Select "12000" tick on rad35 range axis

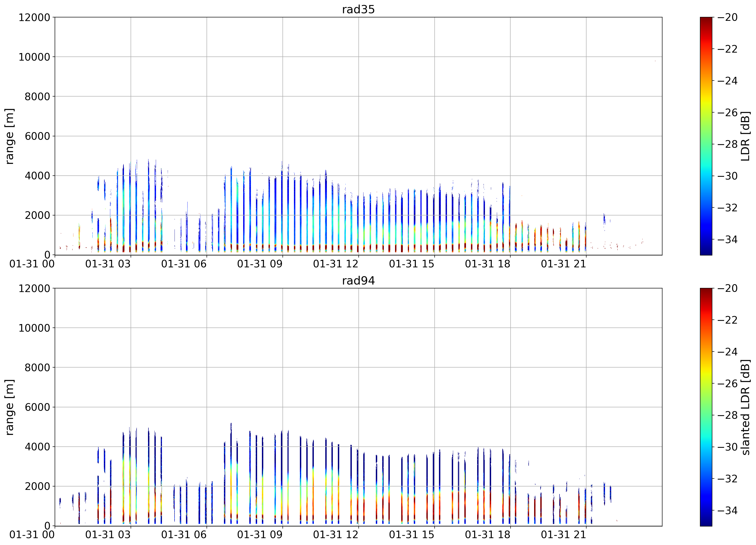pyautogui.click(x=34, y=17)
